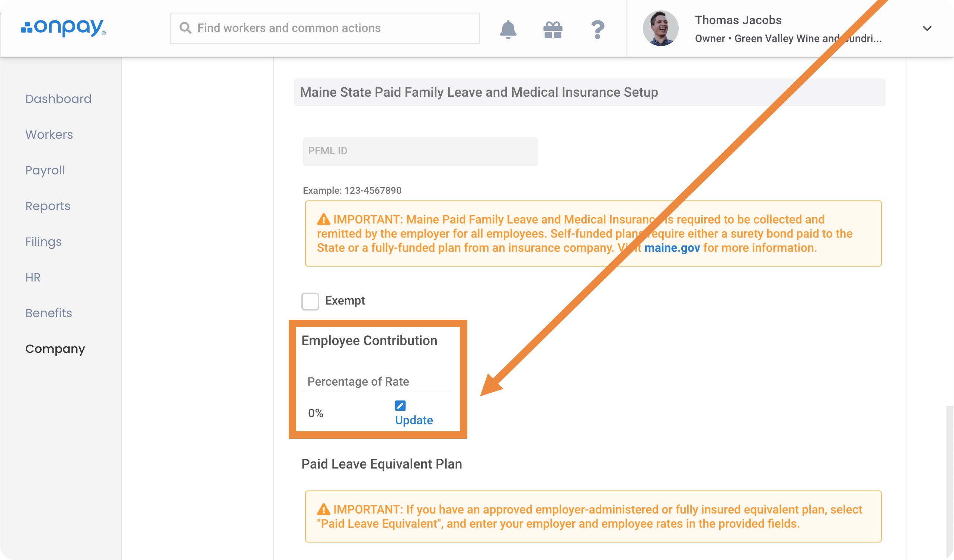Open the maine.gov link

[672, 248]
